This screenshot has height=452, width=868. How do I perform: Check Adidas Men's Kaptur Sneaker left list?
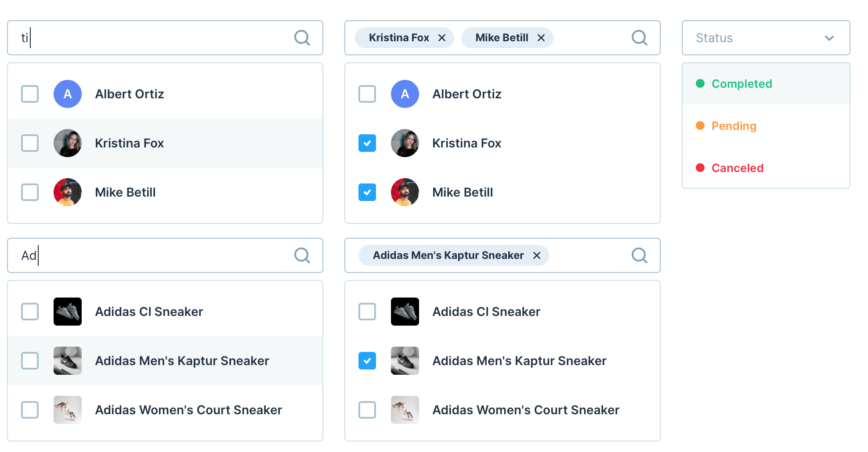pos(30,361)
